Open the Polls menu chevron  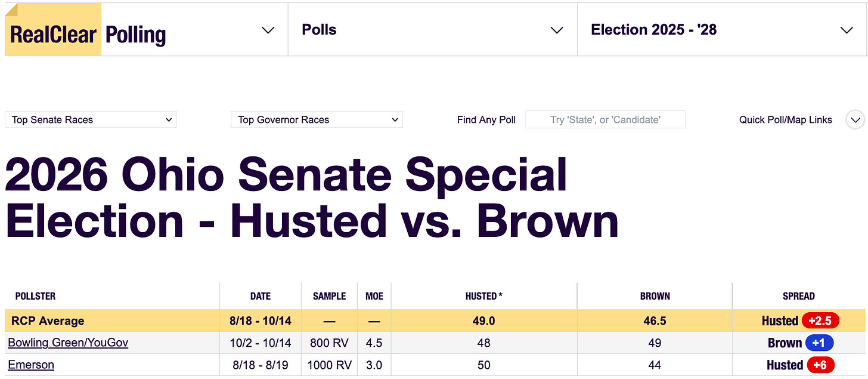click(x=557, y=30)
